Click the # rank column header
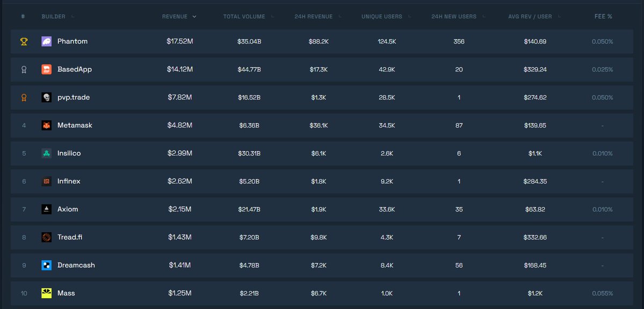Viewport: 644px width, 309px height. click(x=23, y=17)
